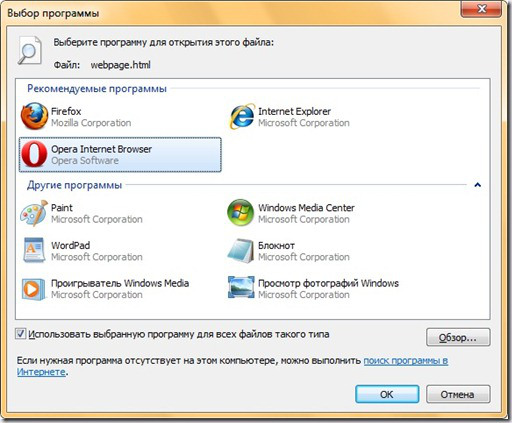Viewport: 512px width, 423px height.
Task: Open the поиск программы в Интернете link
Action: 406,361
